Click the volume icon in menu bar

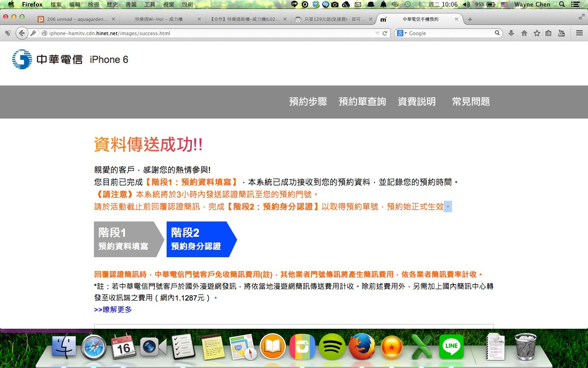466,4
